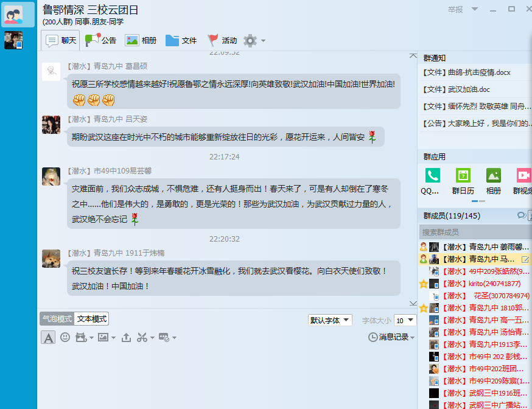Upload a file via the send-file icon
This screenshot has height=409, width=532.
pyautogui.click(x=126, y=337)
